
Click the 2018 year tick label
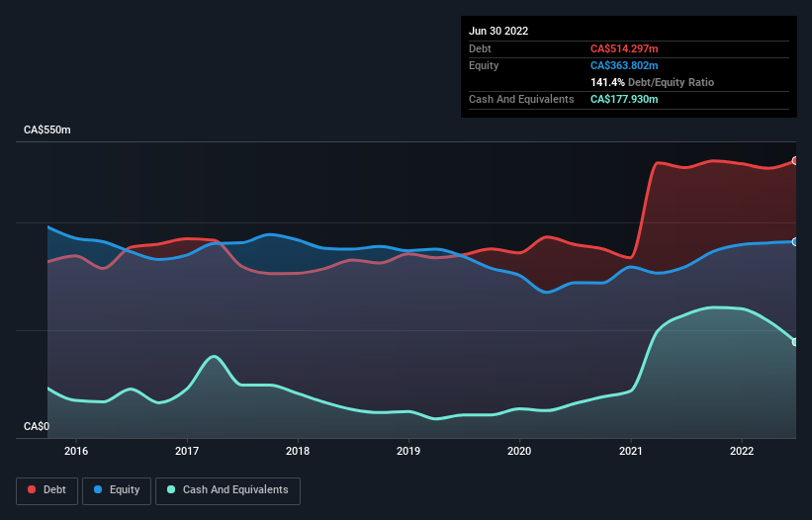coord(298,452)
